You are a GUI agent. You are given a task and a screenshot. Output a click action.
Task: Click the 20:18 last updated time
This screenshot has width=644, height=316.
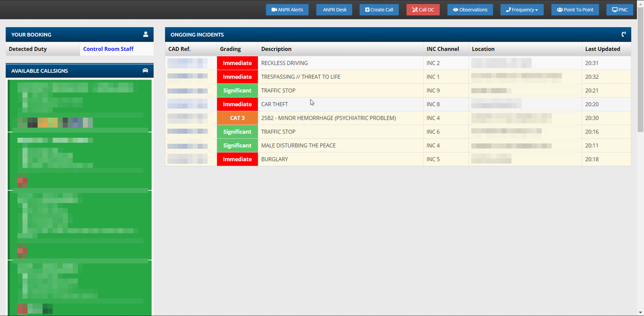coord(592,160)
